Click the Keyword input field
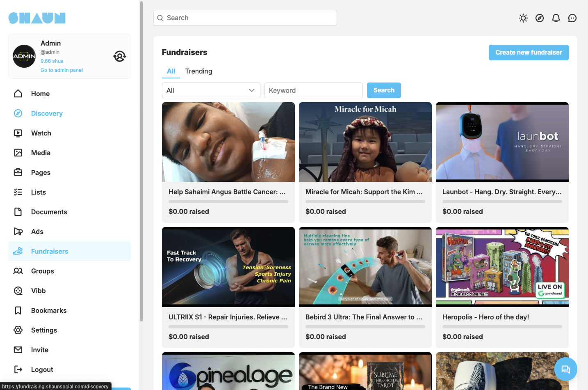This screenshot has width=588, height=390. pos(313,90)
